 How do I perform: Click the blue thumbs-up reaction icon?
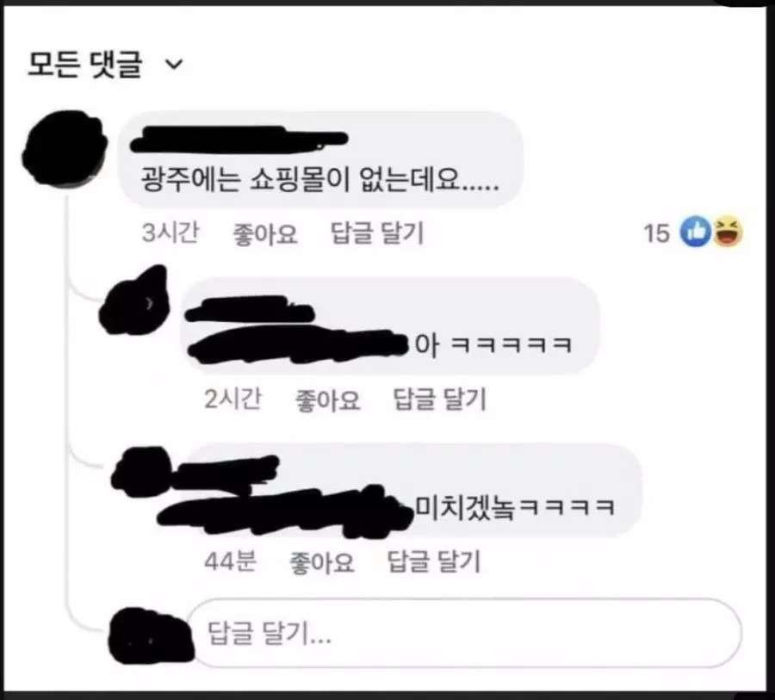(x=696, y=232)
